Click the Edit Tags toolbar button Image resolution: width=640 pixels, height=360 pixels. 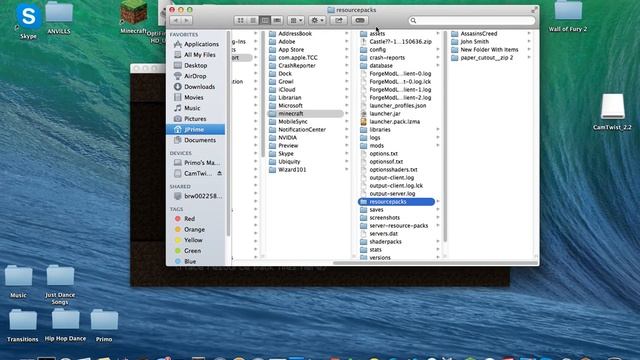pos(360,20)
